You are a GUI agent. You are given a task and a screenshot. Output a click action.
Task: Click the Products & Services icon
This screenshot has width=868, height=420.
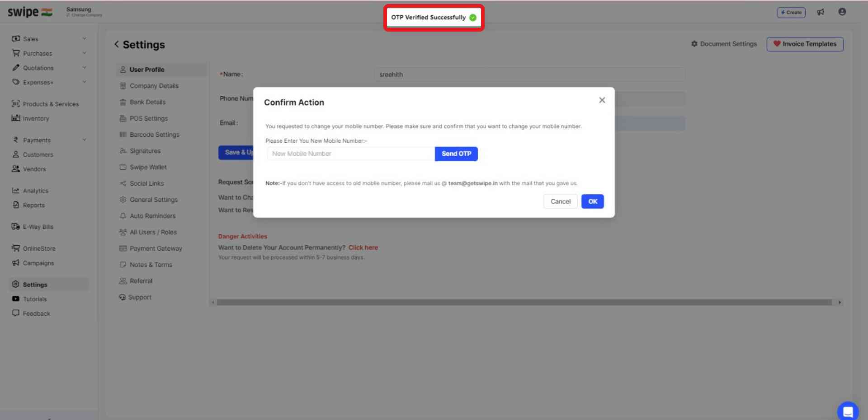coord(16,104)
